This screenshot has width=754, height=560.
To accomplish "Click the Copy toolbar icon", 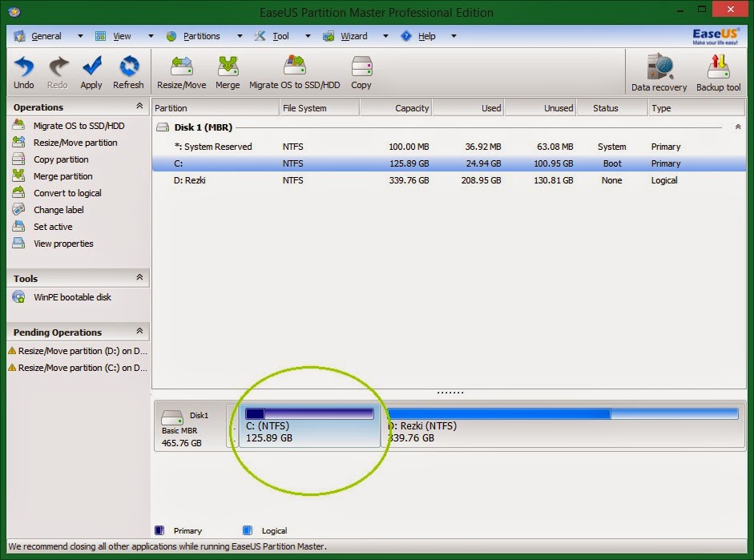I will (x=361, y=66).
